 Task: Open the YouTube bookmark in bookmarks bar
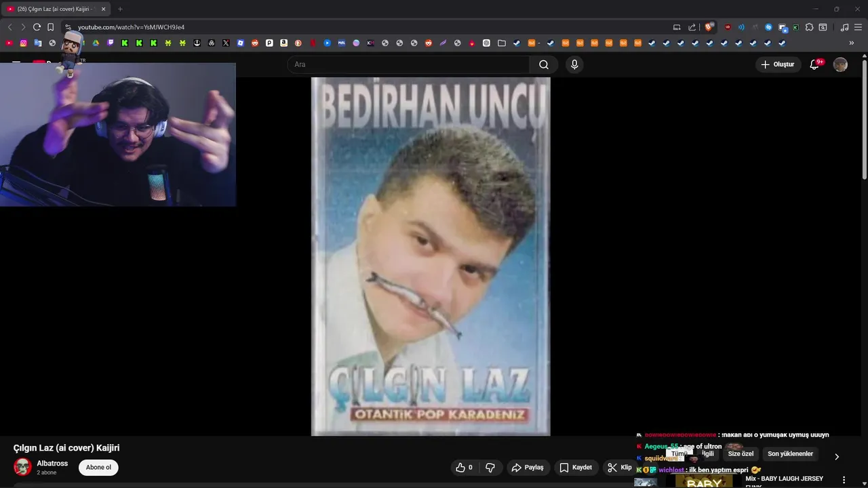click(9, 43)
